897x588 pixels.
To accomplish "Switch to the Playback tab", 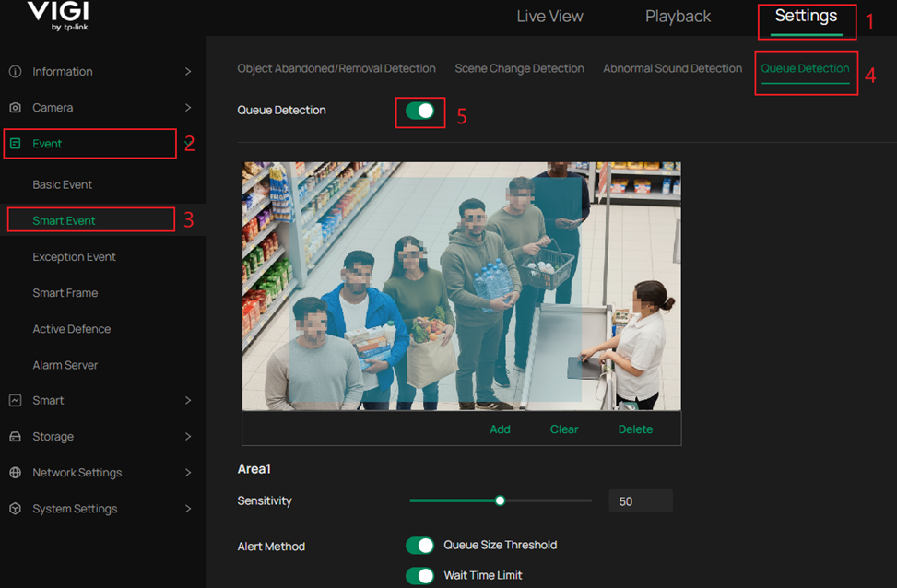I will point(678,16).
